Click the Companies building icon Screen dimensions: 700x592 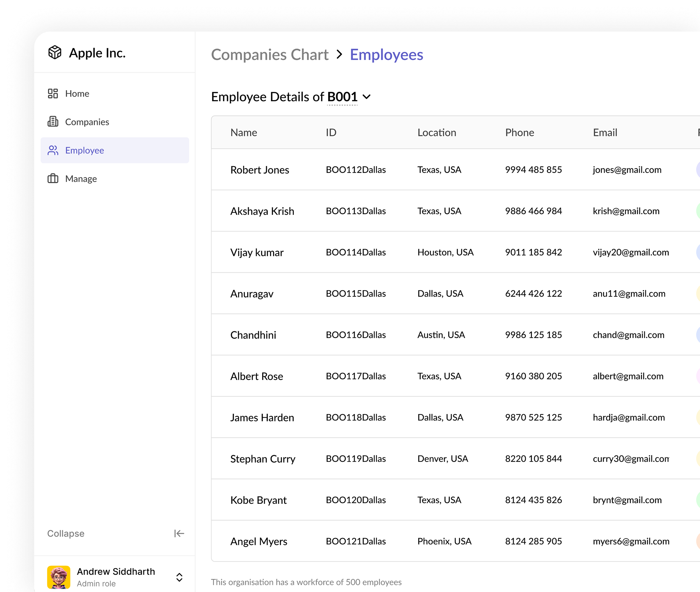tap(53, 122)
